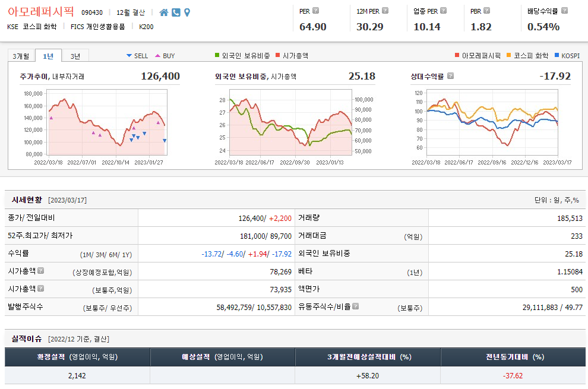Click the blue KOSPI legend swatch

pos(557,55)
